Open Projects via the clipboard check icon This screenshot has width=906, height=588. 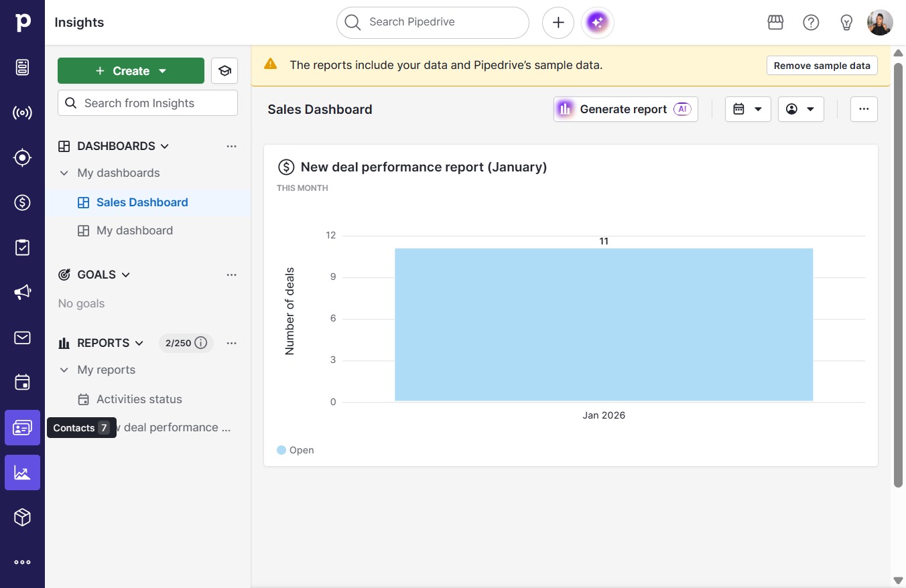23,247
